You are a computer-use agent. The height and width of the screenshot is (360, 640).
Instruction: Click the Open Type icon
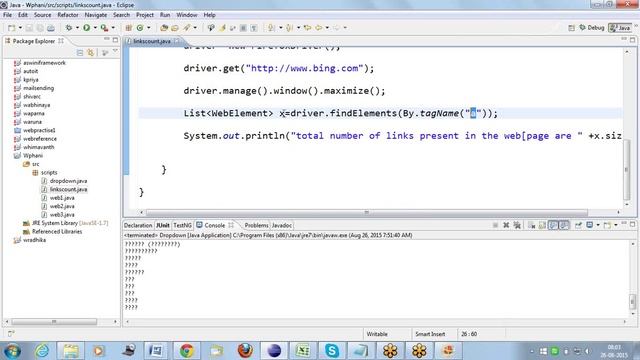[x=164, y=28]
